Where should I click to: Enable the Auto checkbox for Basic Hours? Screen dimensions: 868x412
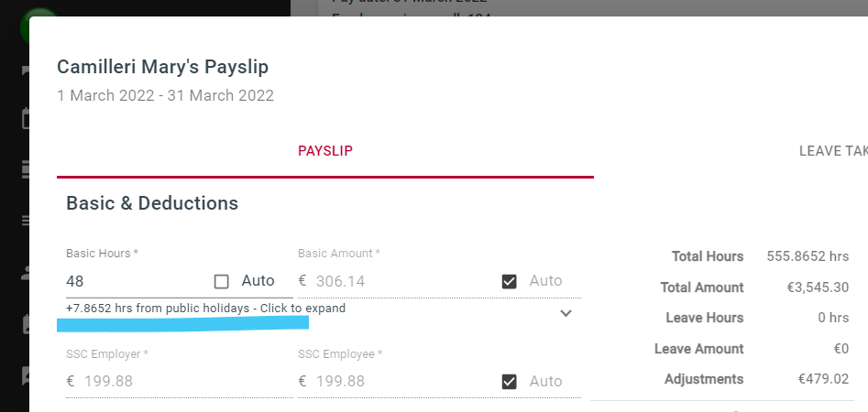221,281
